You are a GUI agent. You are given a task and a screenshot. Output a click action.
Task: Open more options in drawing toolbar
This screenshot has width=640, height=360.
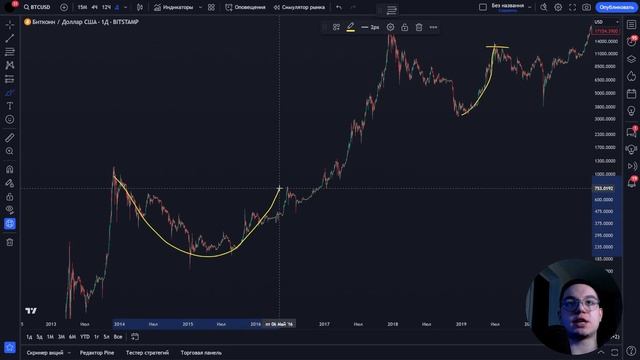(433, 27)
